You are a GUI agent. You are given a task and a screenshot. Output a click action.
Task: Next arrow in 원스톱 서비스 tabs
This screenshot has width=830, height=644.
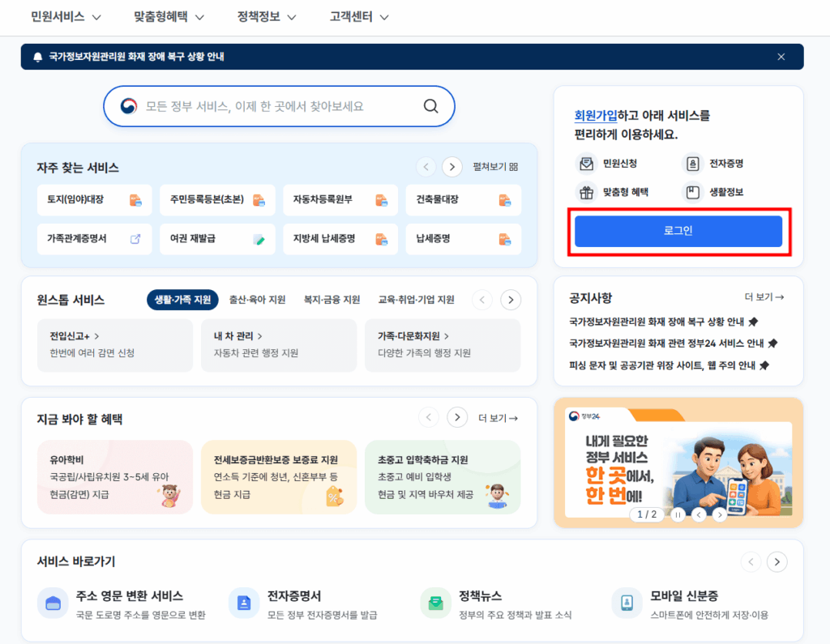(511, 300)
